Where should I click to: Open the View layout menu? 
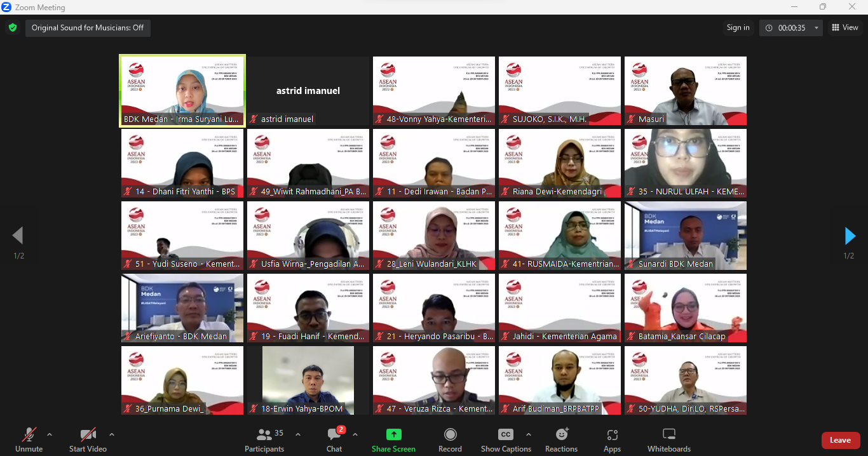click(845, 27)
